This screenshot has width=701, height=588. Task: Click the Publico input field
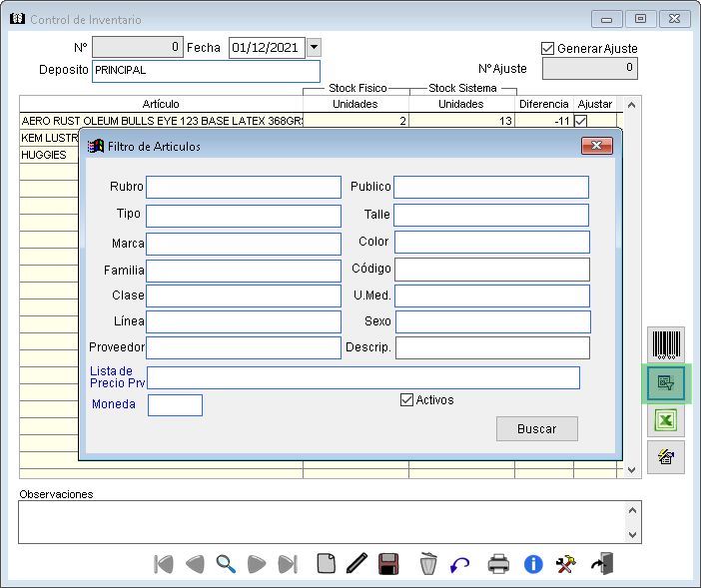[x=491, y=187]
